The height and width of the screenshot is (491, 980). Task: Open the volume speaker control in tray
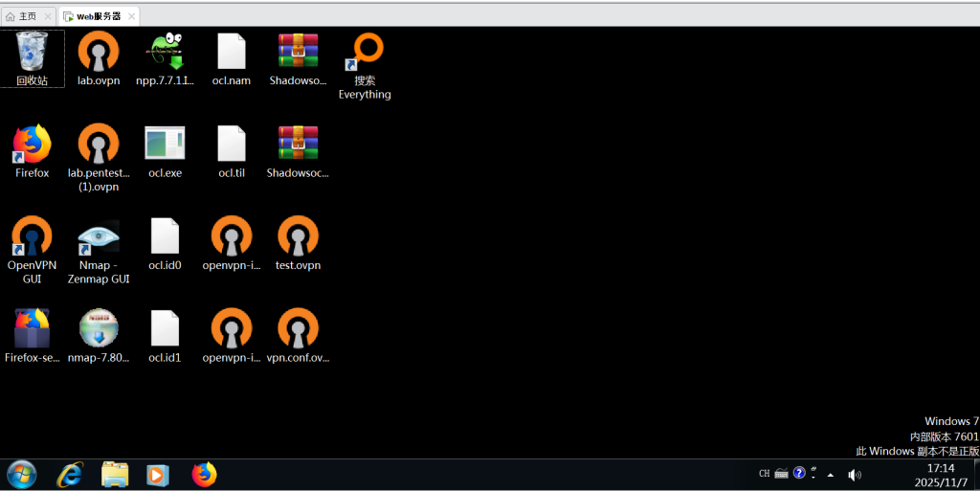854,475
